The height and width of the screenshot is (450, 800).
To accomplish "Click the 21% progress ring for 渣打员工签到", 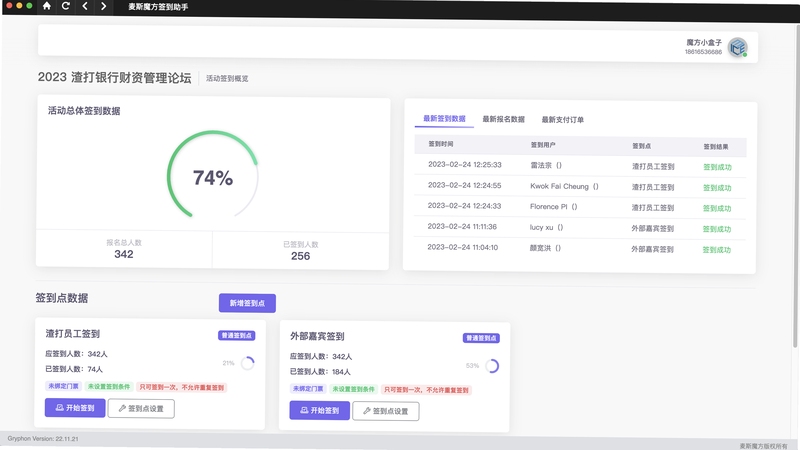I will coord(247,363).
